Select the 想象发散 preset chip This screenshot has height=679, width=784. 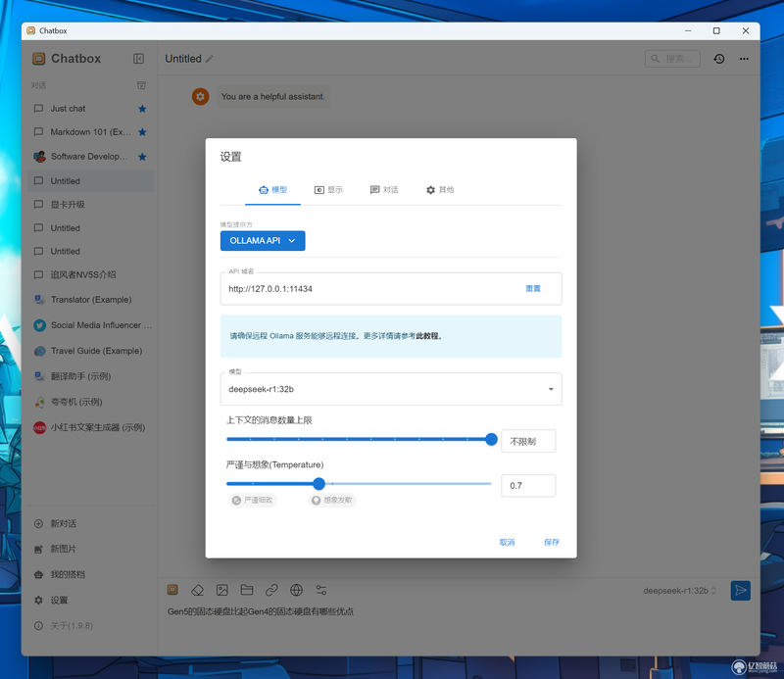tap(332, 500)
